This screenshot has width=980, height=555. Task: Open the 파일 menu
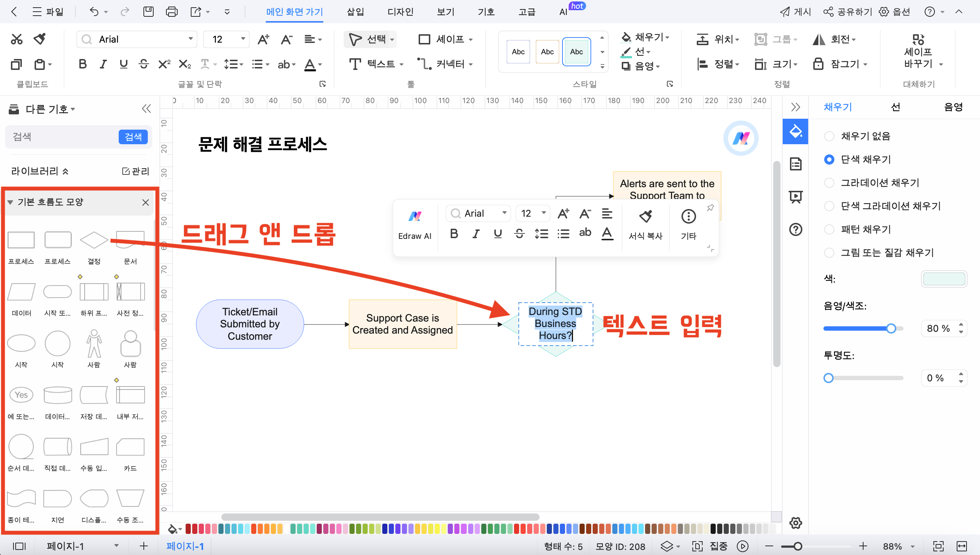tap(48, 12)
